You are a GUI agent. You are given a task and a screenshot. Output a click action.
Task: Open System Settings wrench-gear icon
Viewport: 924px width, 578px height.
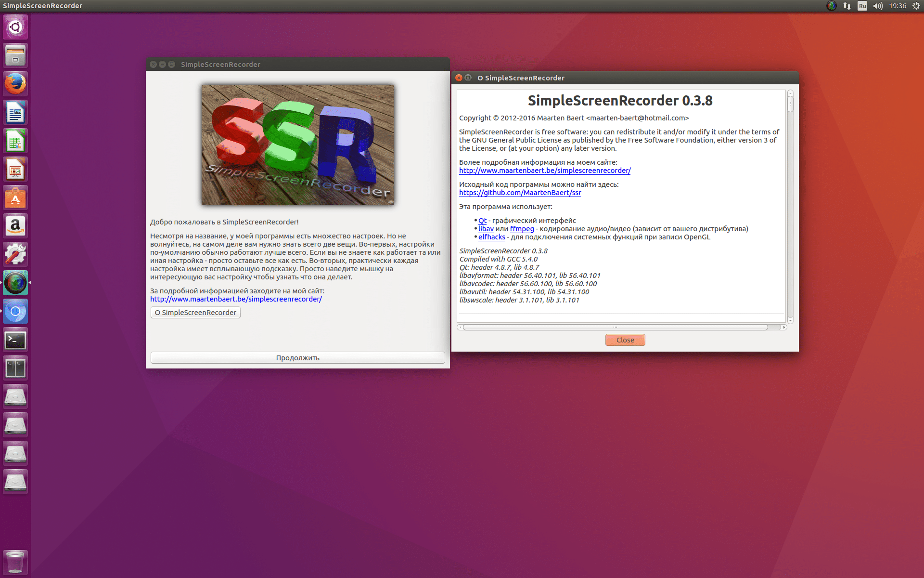(15, 254)
